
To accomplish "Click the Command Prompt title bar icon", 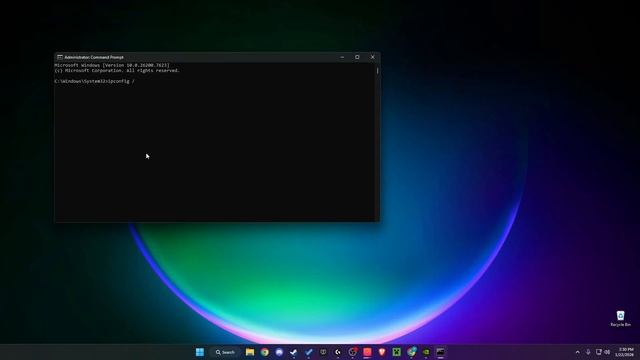I will [60, 57].
